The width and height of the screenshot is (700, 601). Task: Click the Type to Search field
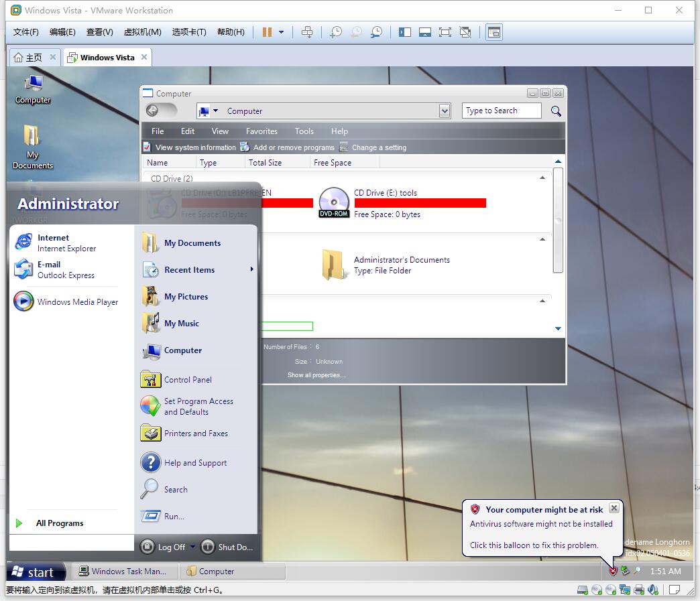(502, 111)
